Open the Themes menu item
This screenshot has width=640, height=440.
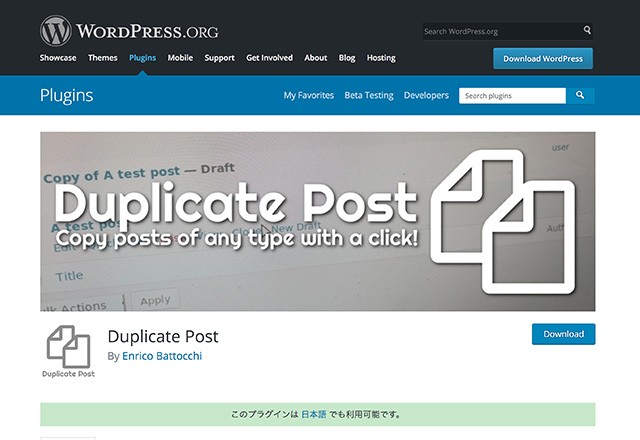tap(102, 58)
